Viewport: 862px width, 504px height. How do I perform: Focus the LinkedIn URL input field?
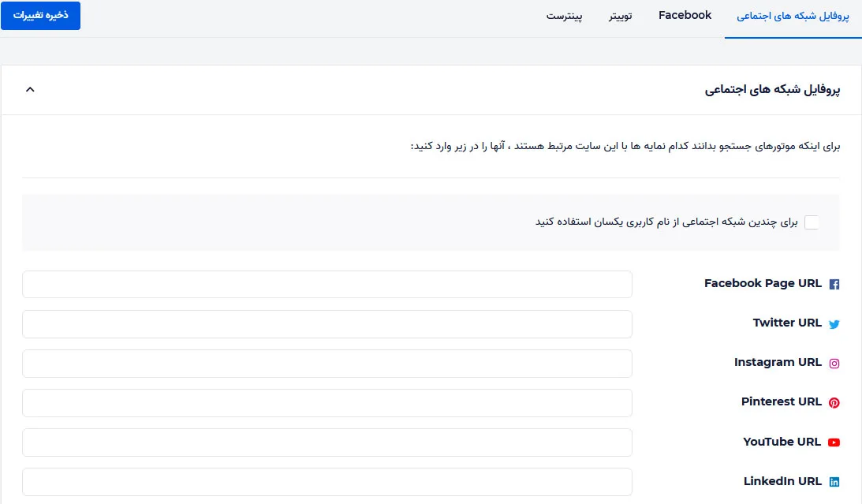pyautogui.click(x=327, y=482)
